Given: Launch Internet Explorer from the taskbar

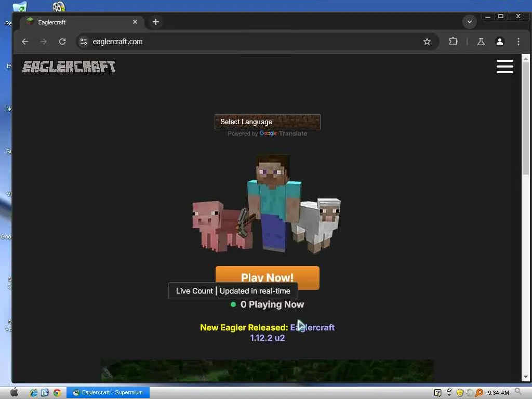Looking at the screenshot, I should [34, 393].
